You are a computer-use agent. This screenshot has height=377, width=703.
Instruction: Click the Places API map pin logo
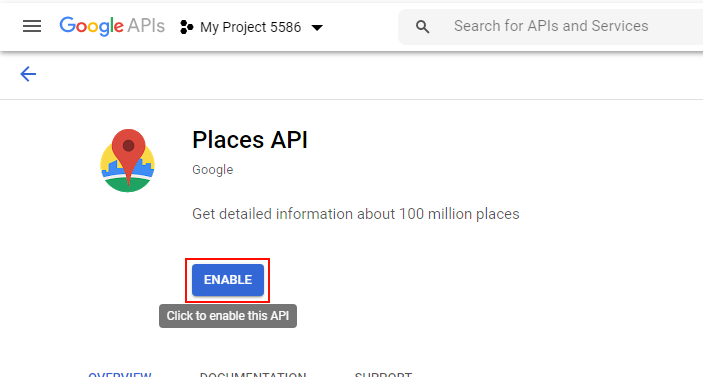tap(128, 160)
